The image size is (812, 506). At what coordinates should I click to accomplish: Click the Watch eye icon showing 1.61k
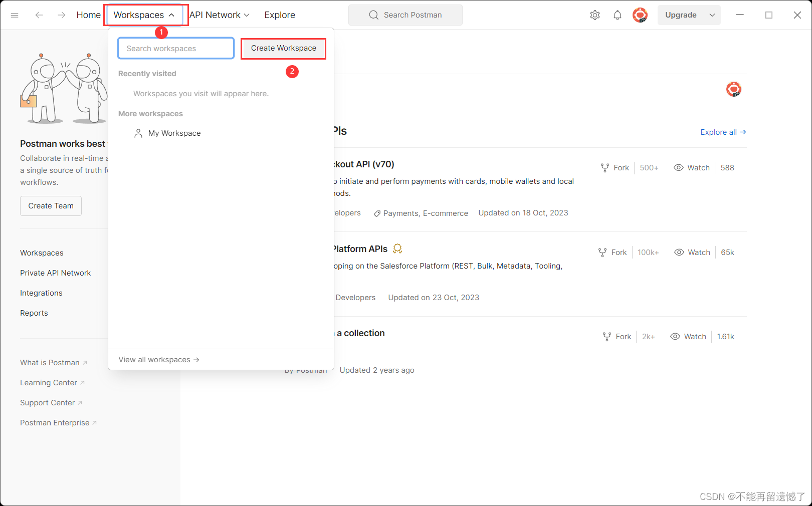tap(675, 337)
